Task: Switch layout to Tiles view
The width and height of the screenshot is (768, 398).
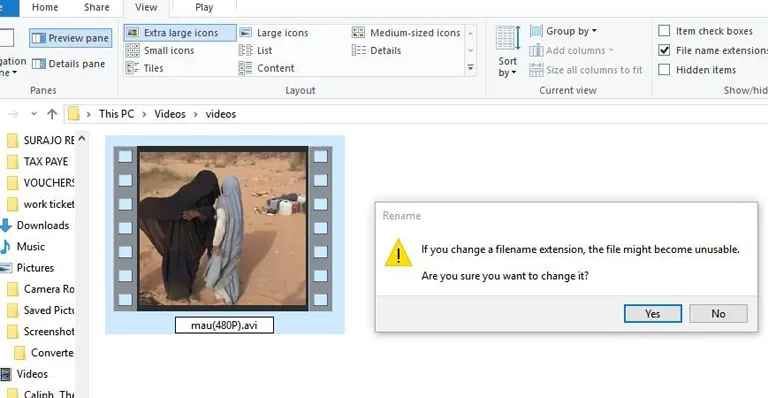Action: (144, 68)
